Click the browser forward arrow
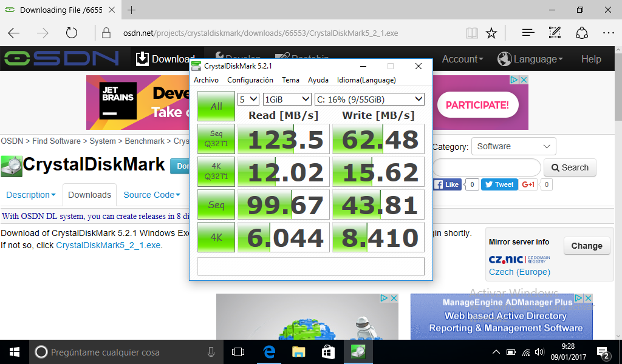The height and width of the screenshot is (364, 622). [43, 33]
